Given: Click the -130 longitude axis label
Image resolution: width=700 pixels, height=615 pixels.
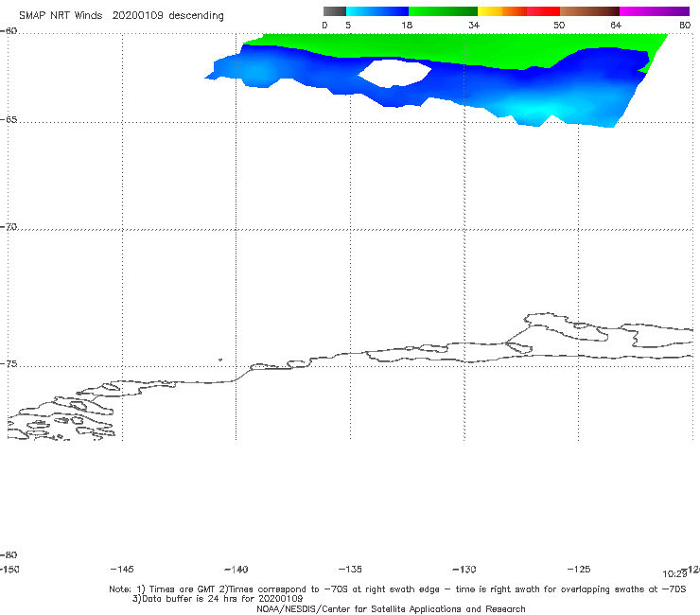Looking at the screenshot, I should click(464, 570).
